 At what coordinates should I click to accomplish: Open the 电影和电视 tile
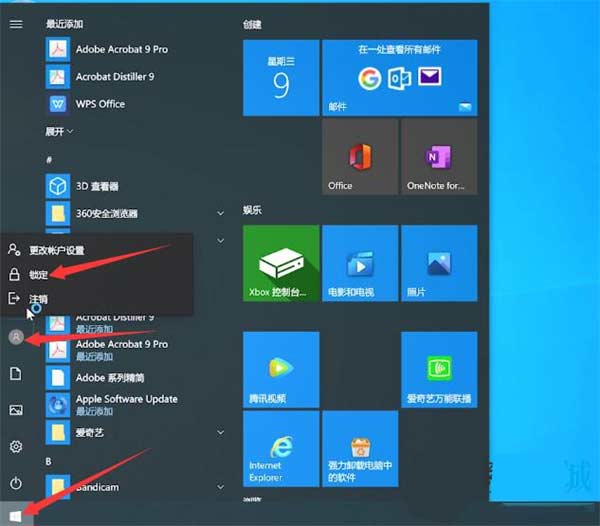360,263
